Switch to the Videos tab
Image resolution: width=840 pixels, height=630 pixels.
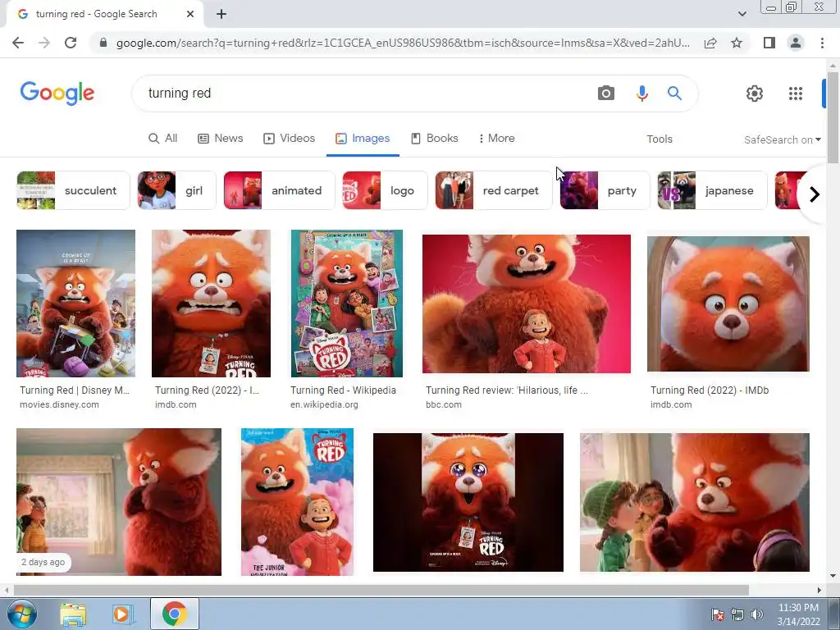[x=289, y=138]
